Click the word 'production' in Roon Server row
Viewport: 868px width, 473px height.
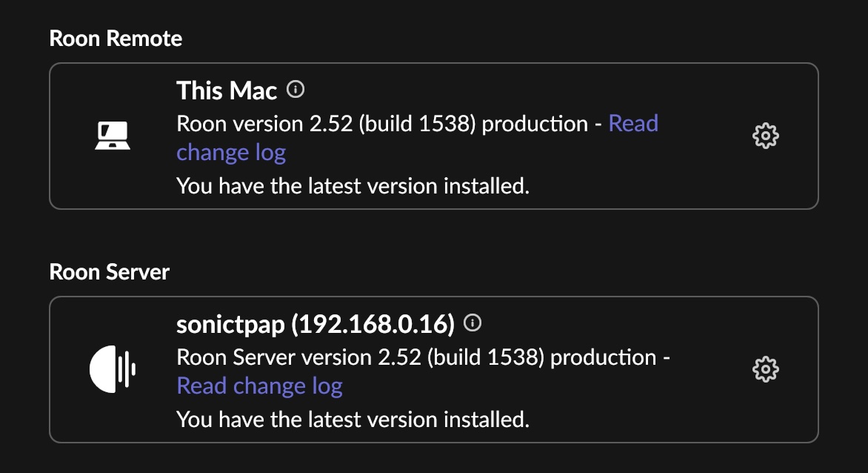(x=604, y=358)
